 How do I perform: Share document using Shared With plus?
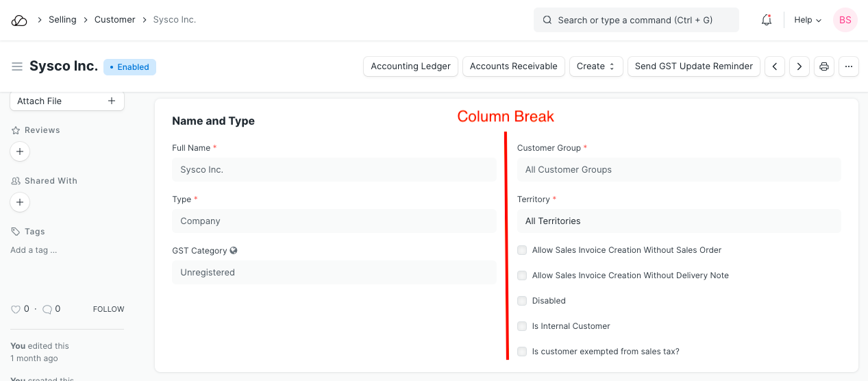click(x=20, y=202)
